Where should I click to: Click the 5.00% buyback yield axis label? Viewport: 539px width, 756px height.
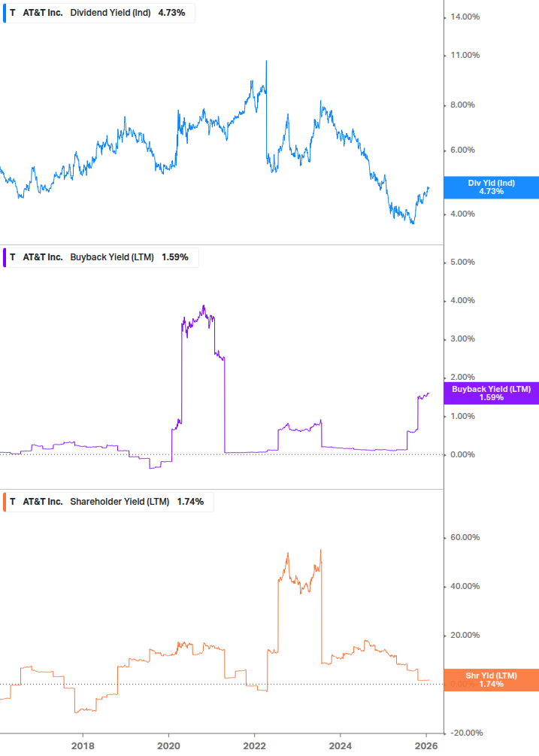[462, 263]
